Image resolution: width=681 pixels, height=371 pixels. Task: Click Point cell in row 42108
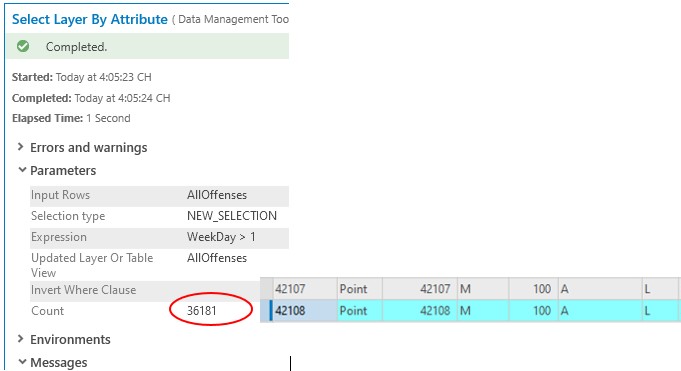(x=360, y=311)
